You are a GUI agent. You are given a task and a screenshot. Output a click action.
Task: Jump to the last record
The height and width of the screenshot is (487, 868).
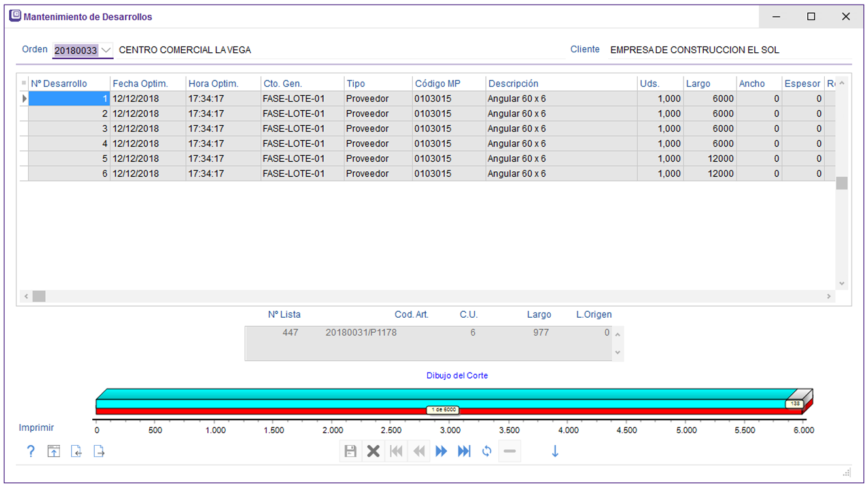[464, 451]
